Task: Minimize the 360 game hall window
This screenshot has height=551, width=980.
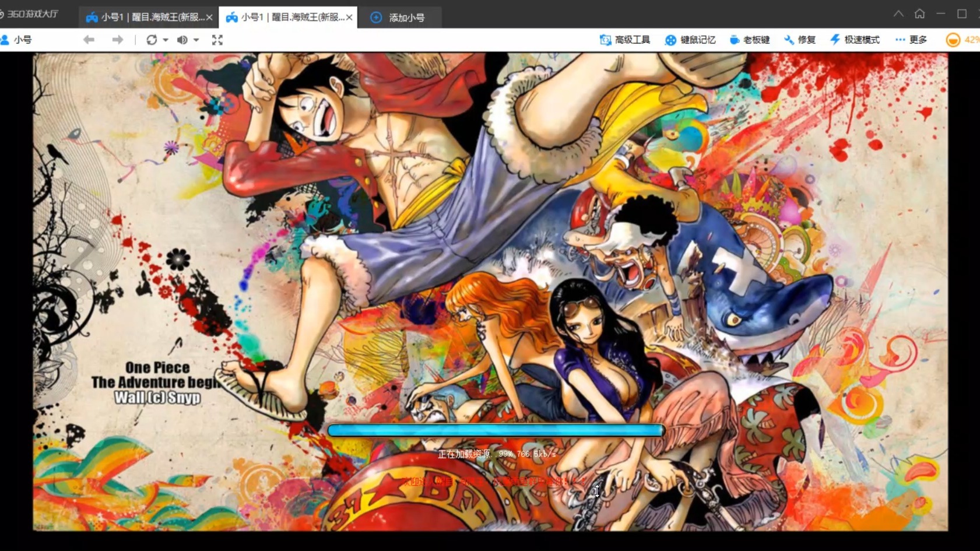Action: click(x=940, y=13)
